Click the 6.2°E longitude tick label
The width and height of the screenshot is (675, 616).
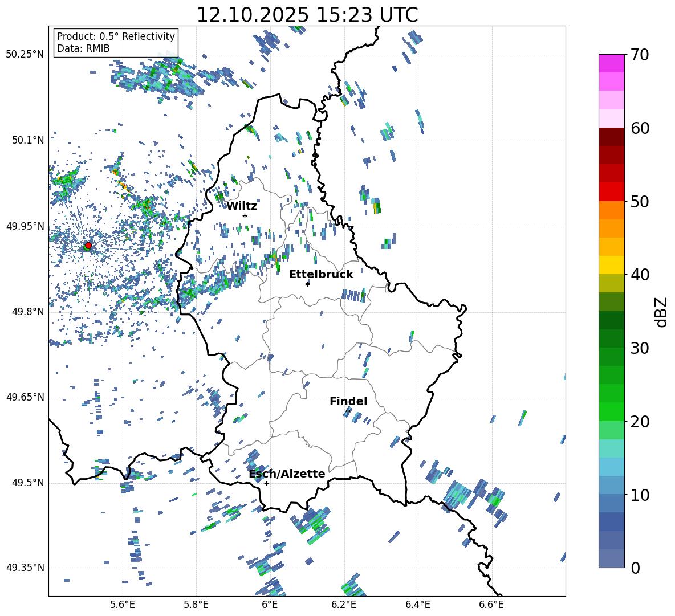(x=344, y=604)
